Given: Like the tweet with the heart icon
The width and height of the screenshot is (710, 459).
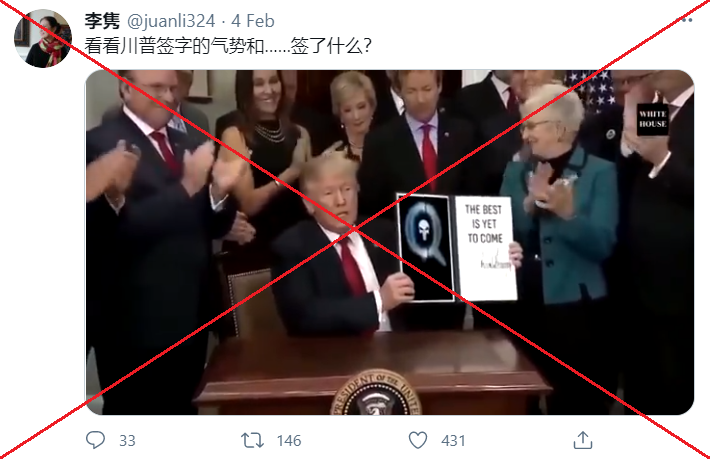Looking at the screenshot, I should 417,440.
